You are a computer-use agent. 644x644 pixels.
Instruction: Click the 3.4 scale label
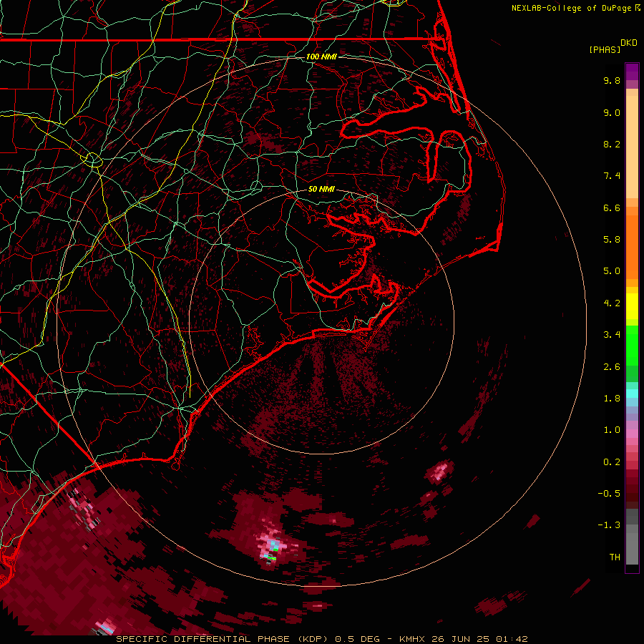(x=612, y=335)
